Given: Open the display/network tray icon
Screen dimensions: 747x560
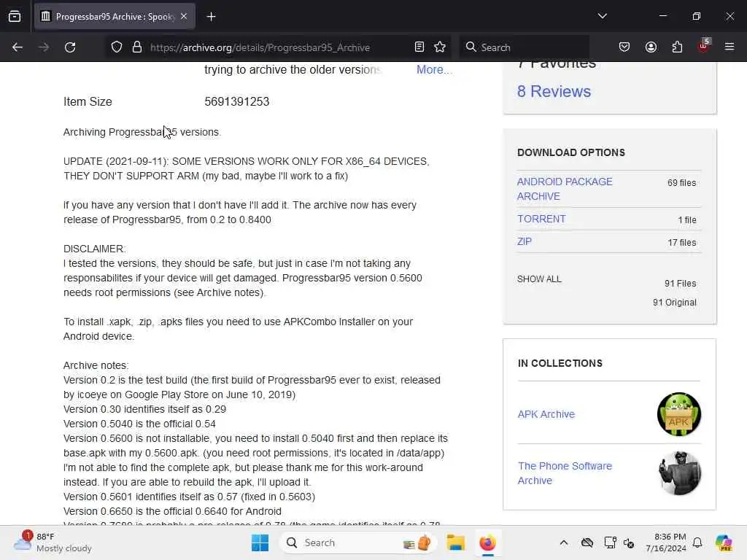Looking at the screenshot, I should (610, 542).
